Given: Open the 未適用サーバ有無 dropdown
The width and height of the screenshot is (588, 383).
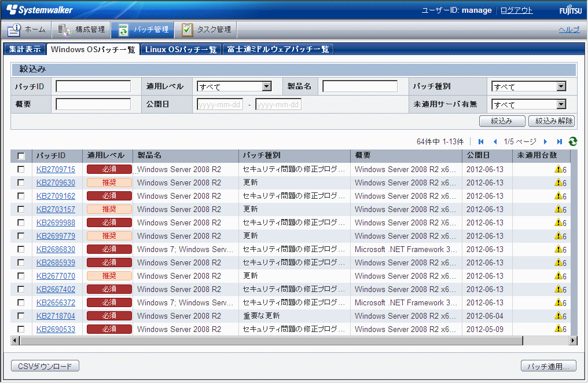Looking at the screenshot, I should (529, 104).
